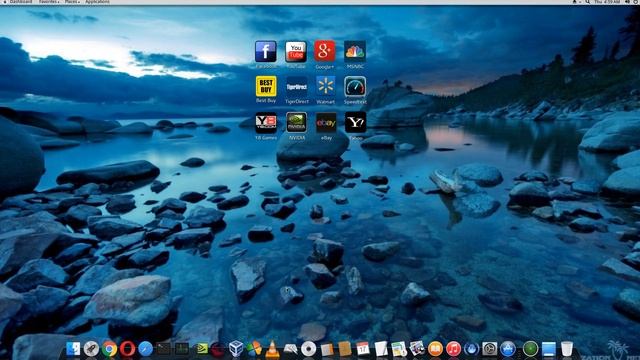Open the Walmart desktop shortcut
Screen dimensions: 640x360
click(x=326, y=87)
